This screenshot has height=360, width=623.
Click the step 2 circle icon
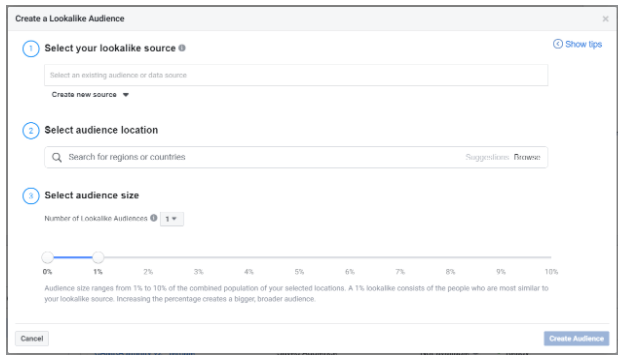pos(31,130)
